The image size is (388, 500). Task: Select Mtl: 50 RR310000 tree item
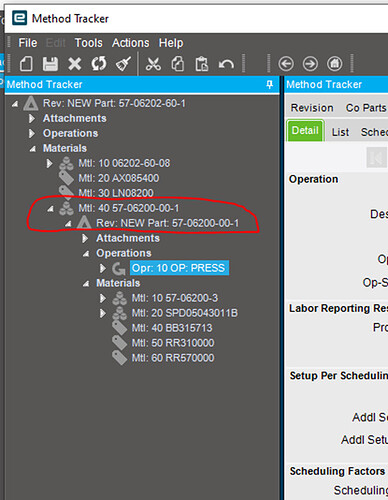173,343
